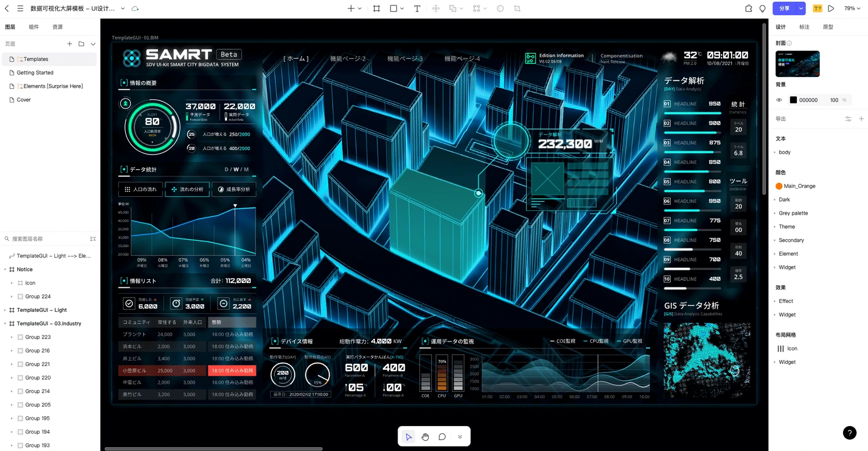Open file title dropdown arrow
Image resolution: width=868 pixels, height=451 pixels.
123,9
